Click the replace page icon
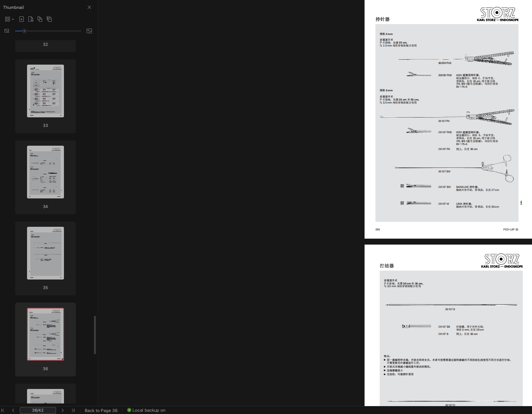 [40, 19]
